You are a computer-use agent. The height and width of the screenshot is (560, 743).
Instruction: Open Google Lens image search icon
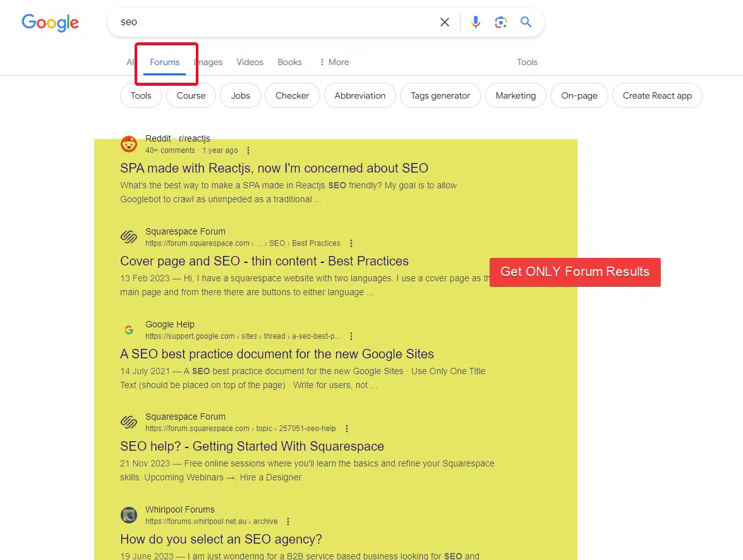click(501, 22)
